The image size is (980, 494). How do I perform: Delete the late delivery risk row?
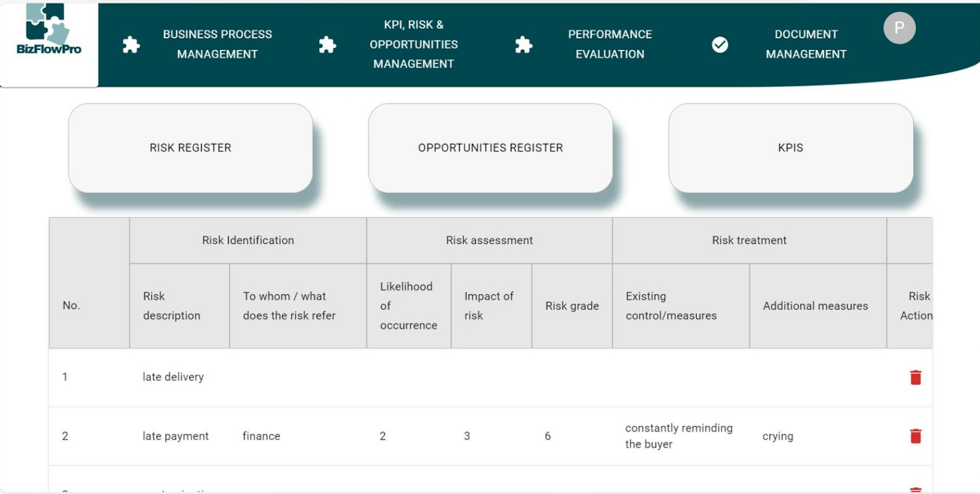pyautogui.click(x=916, y=377)
